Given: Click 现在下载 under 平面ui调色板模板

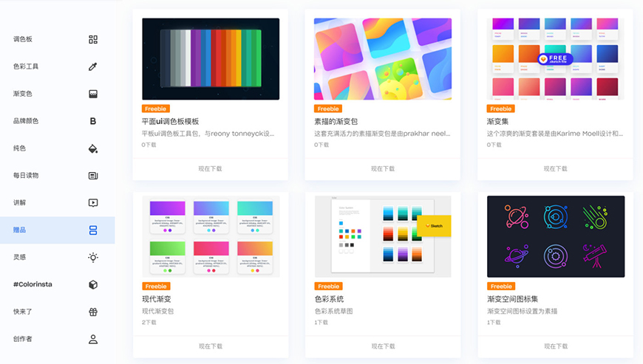Looking at the screenshot, I should [x=210, y=168].
